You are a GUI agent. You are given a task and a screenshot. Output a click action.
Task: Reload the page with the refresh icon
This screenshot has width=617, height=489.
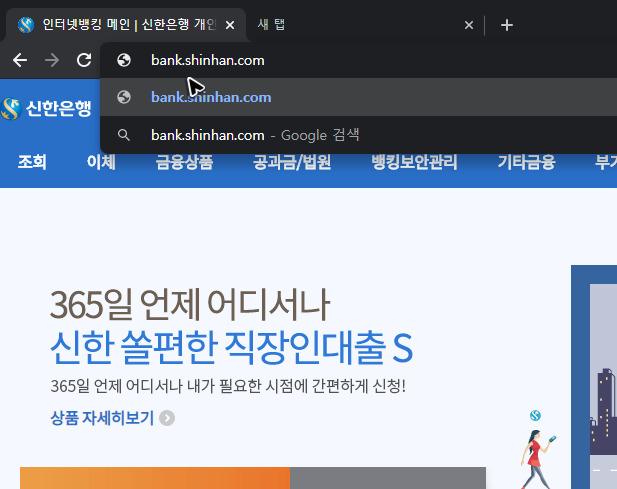point(84,60)
